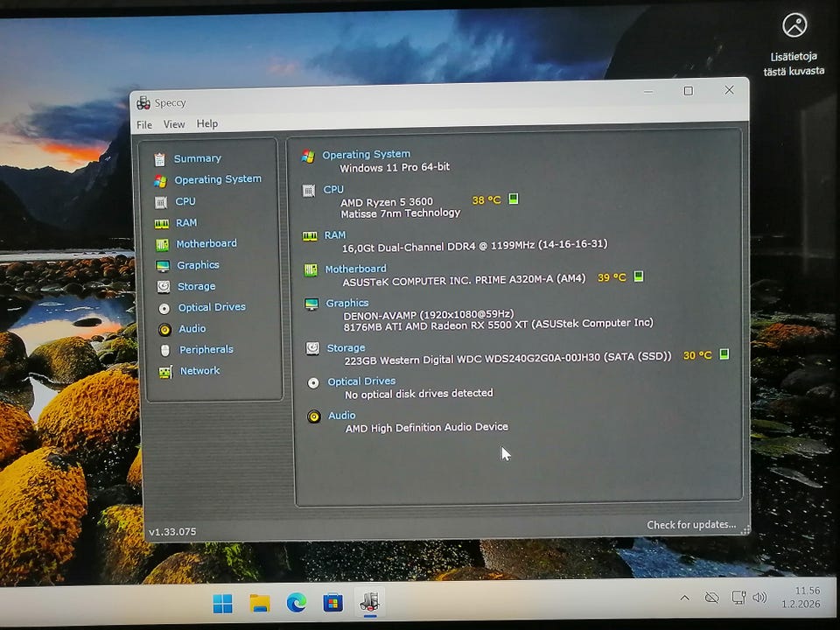Click the Audio speaker icon in sidebar

tap(164, 330)
